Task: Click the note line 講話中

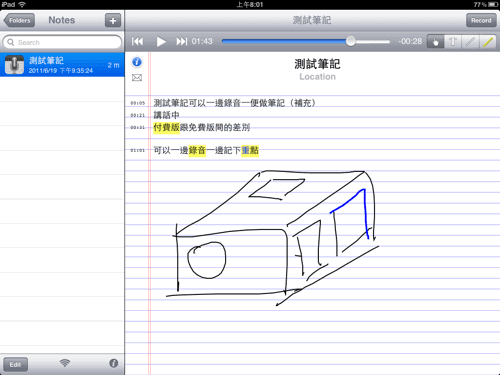Action: [166, 115]
